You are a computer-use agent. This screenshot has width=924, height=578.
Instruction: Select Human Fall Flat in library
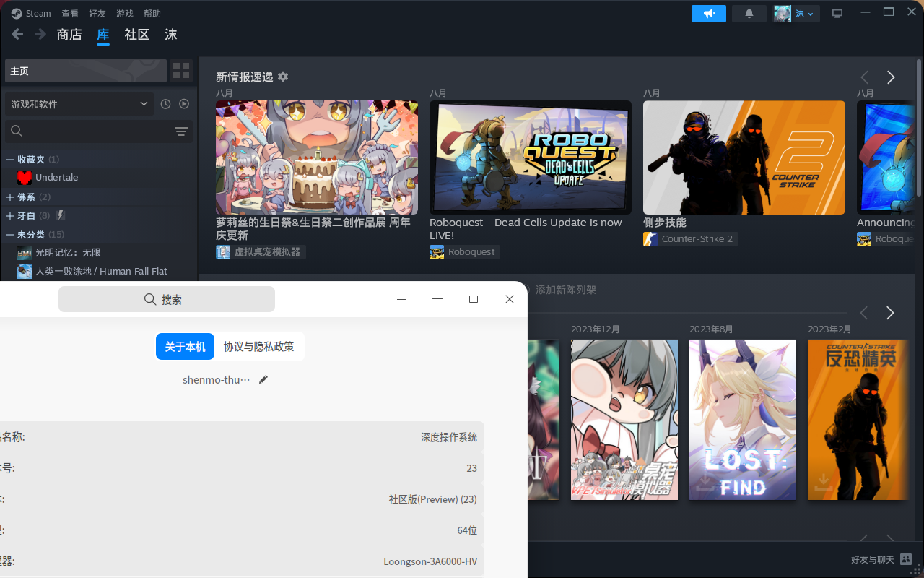tap(101, 272)
